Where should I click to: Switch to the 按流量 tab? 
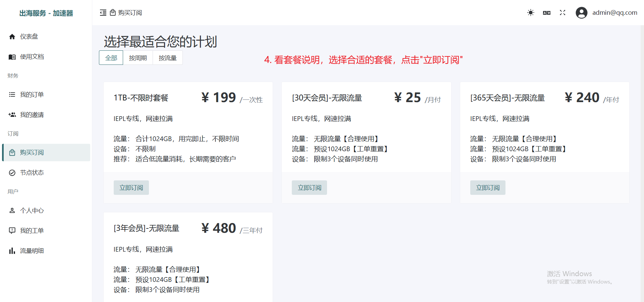(168, 58)
